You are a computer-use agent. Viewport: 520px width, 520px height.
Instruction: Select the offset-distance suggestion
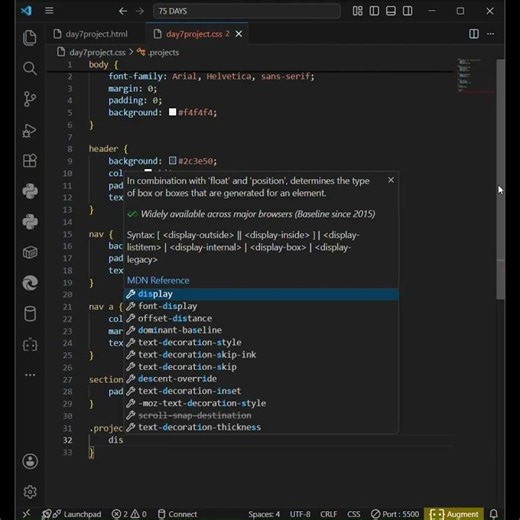[261, 318]
